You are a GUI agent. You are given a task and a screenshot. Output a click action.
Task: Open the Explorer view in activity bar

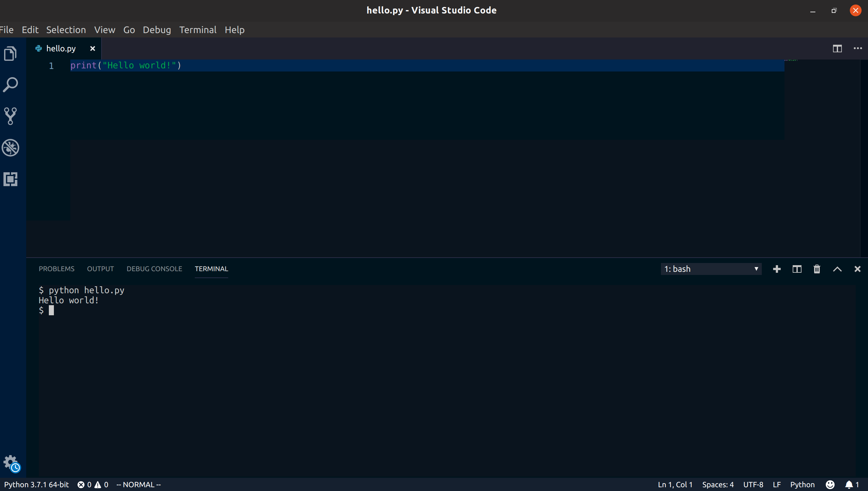(10, 53)
